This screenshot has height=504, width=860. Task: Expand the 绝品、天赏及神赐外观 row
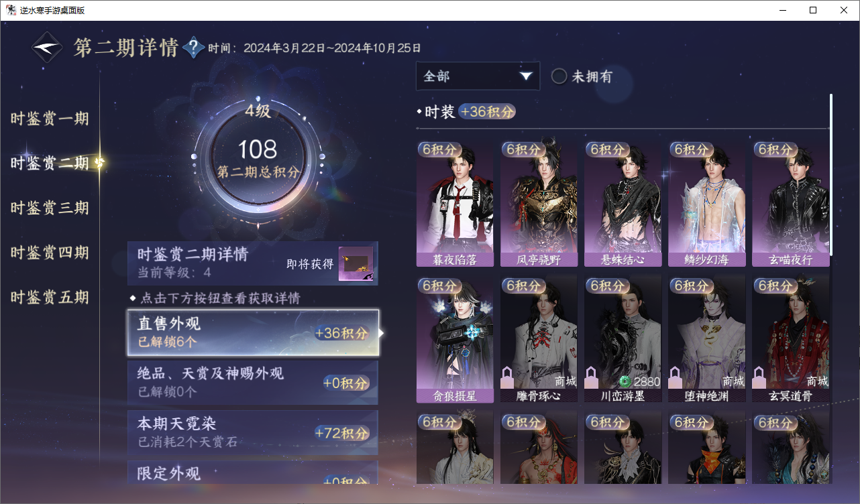(253, 382)
